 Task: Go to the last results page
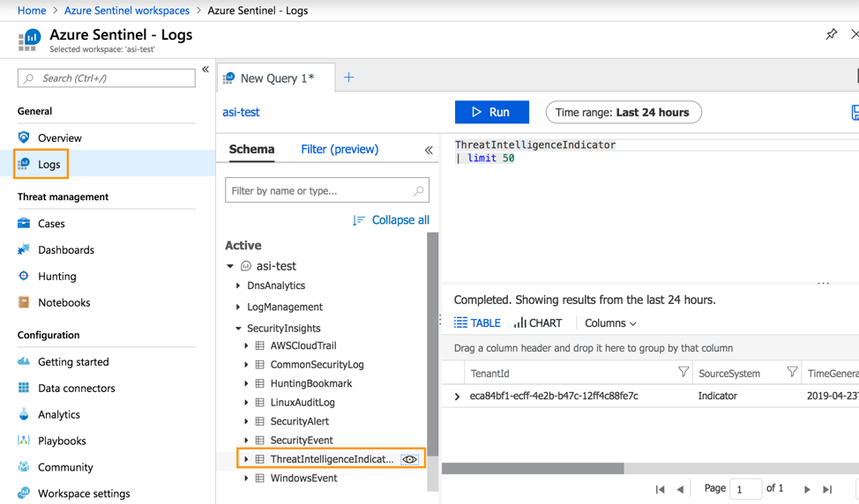(826, 489)
